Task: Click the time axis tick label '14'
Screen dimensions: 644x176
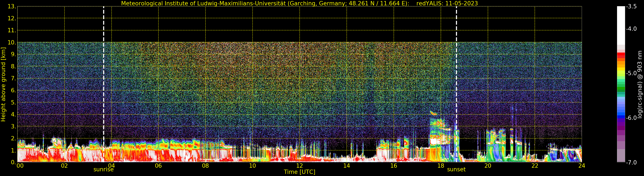Action: click(x=347, y=166)
